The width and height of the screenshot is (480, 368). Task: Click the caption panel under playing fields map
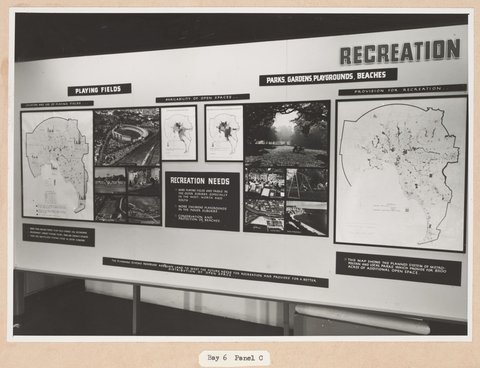pyautogui.click(x=59, y=235)
